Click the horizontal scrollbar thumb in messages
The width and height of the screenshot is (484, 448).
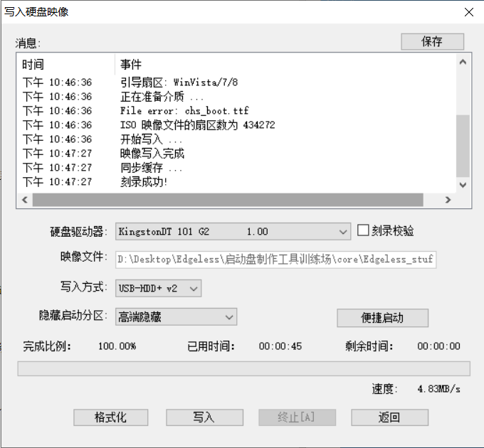(228, 200)
